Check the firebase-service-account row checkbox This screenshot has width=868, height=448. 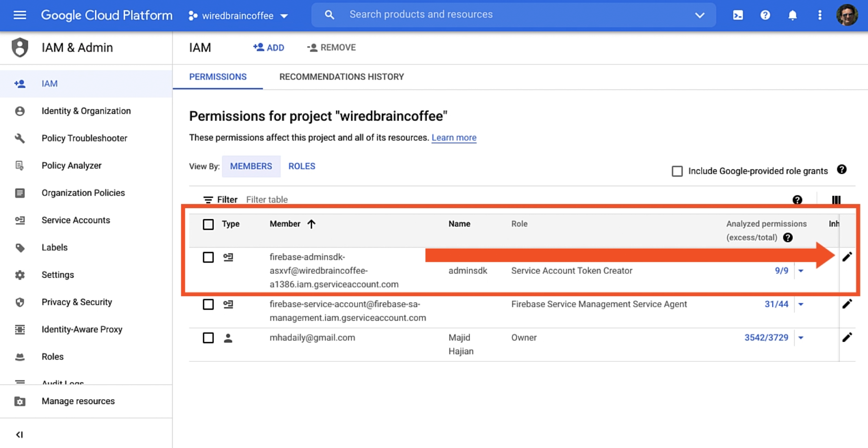coord(208,304)
